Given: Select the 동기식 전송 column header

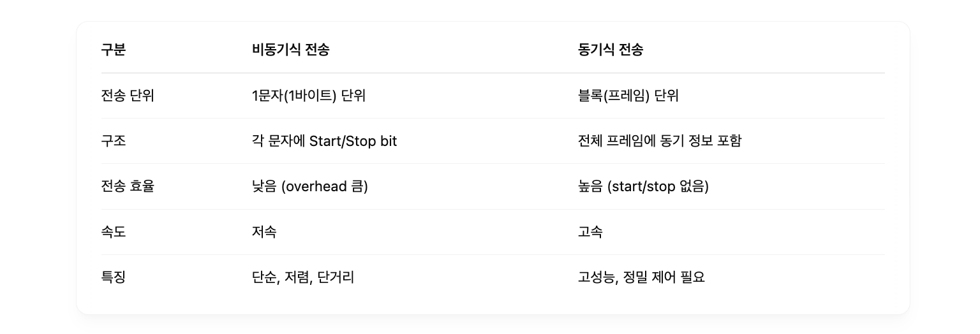Looking at the screenshot, I should pos(610,50).
